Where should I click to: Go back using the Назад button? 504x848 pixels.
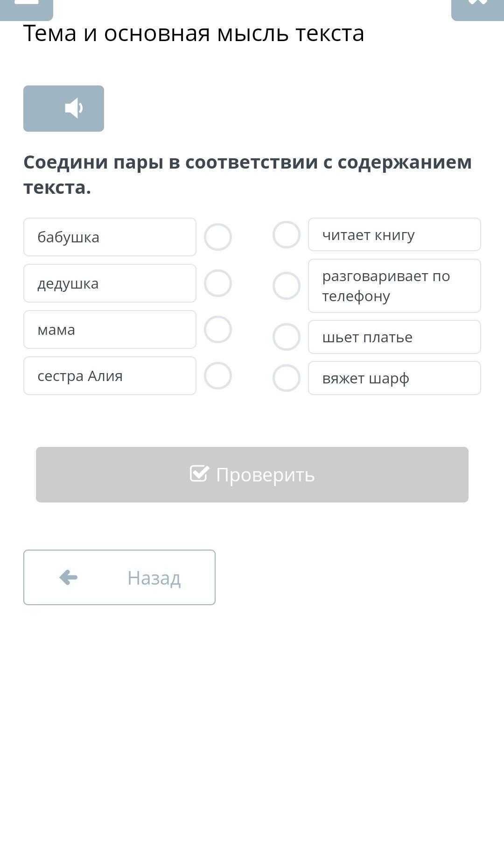coord(119,578)
